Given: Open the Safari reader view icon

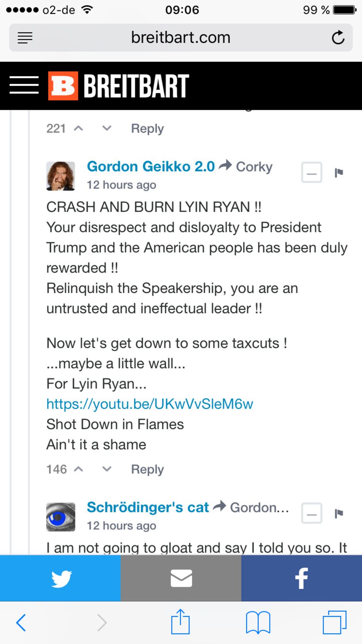Looking at the screenshot, I should pyautogui.click(x=25, y=38).
